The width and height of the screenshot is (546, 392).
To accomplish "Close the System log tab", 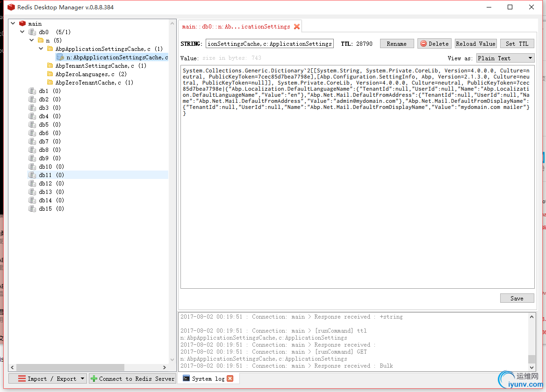I will pos(230,378).
